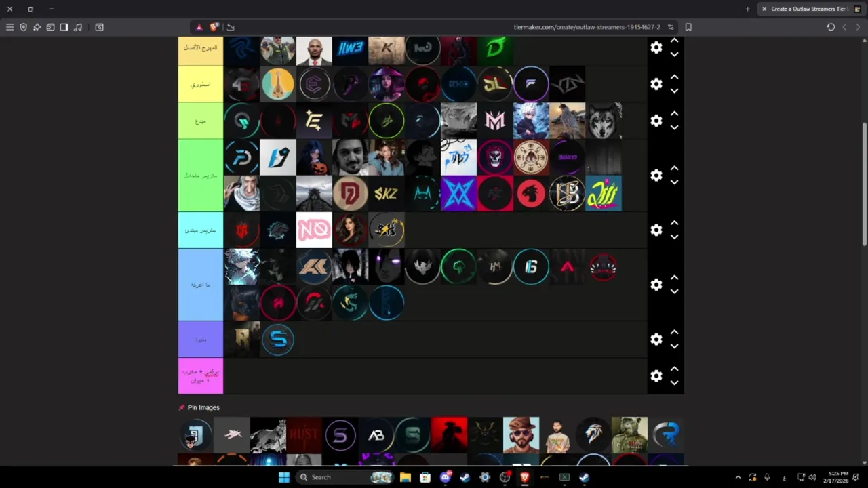Click the taskbar Search box
The image size is (868, 488).
(346, 477)
